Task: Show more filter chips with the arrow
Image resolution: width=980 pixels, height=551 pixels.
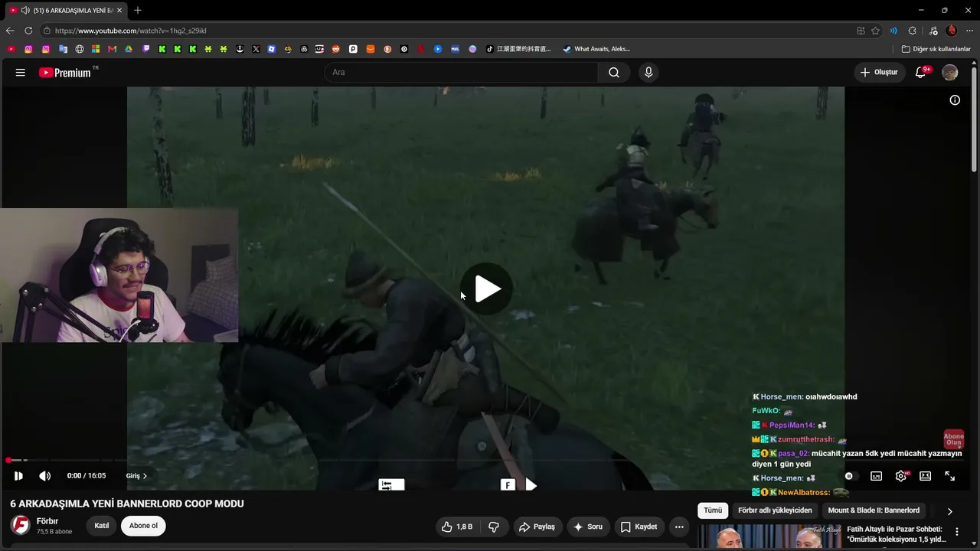Action: click(x=949, y=511)
